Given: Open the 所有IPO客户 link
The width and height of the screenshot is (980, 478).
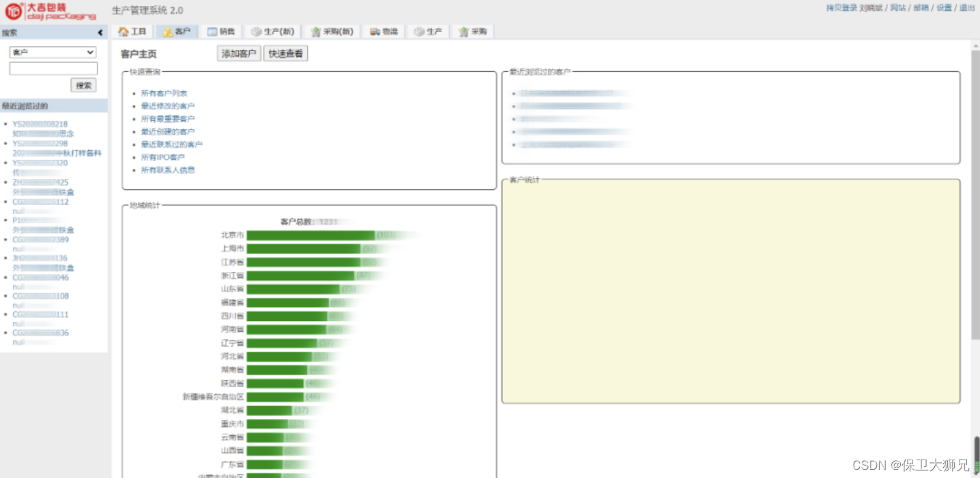Looking at the screenshot, I should pos(162,158).
